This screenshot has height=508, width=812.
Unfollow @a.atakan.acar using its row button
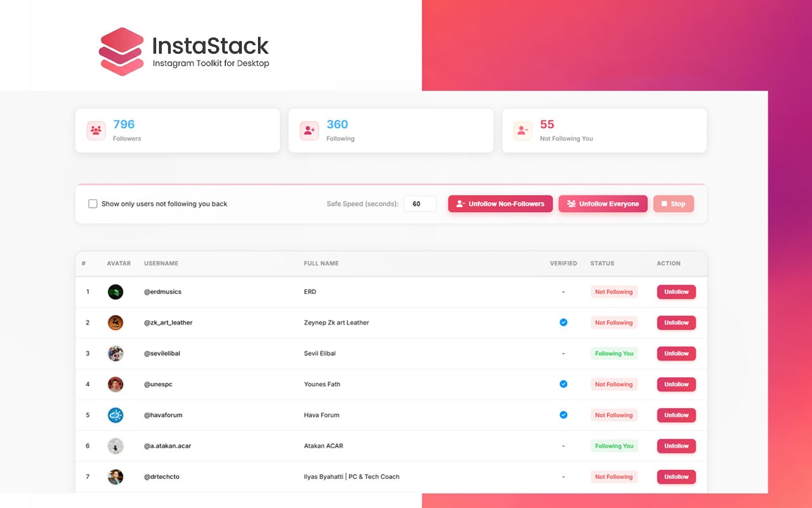[676, 446]
